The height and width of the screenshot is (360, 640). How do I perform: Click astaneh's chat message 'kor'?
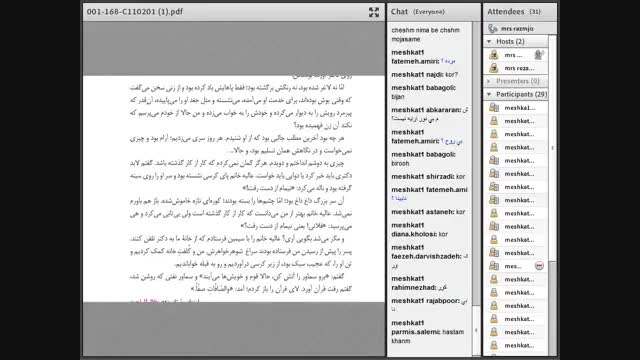pyautogui.click(x=428, y=212)
